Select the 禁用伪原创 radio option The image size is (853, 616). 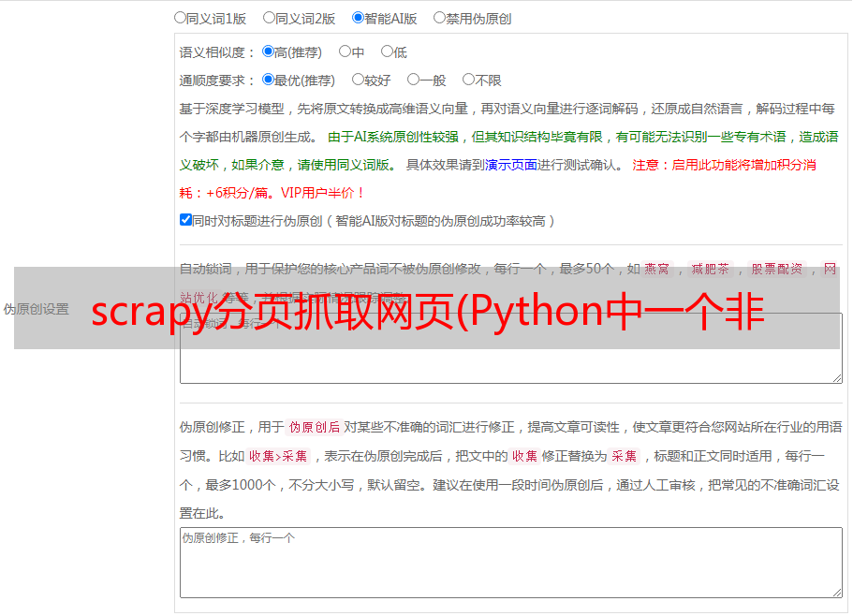pos(439,18)
